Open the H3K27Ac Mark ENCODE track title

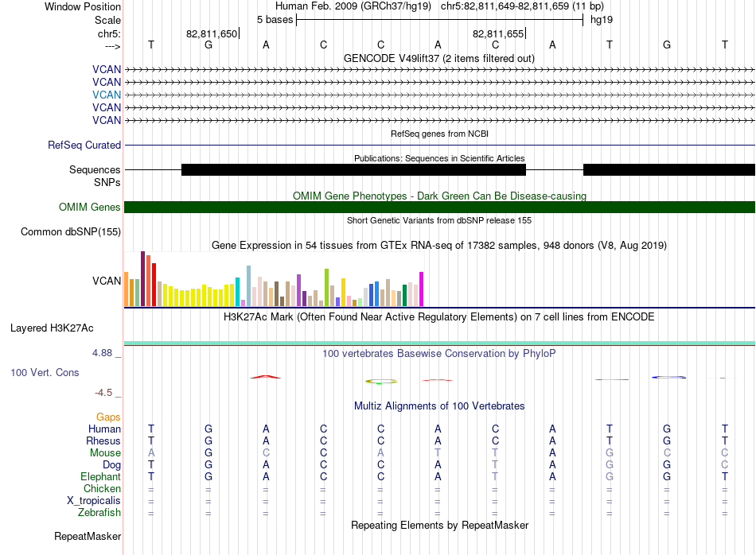439,317
